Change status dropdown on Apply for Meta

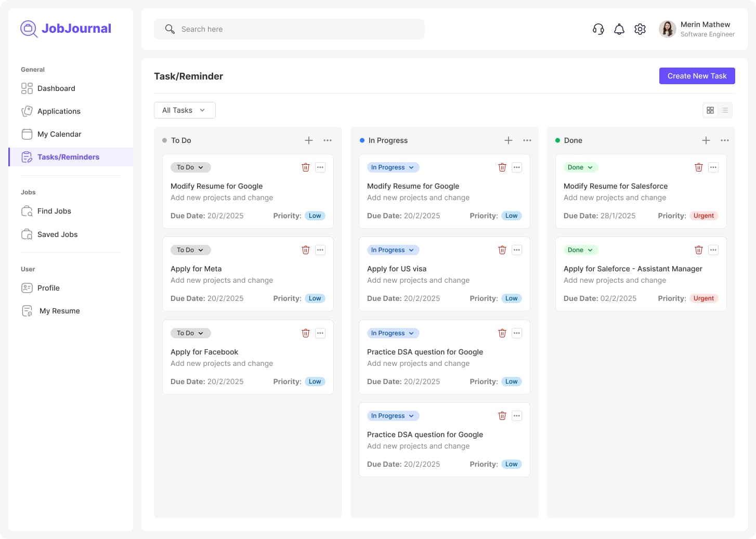point(191,250)
